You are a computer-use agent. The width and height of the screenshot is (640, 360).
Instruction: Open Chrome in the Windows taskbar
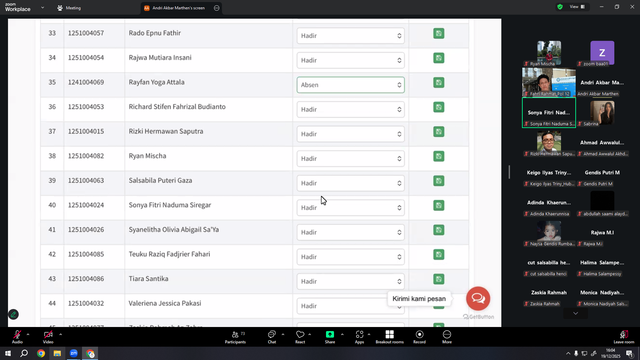(x=41, y=353)
